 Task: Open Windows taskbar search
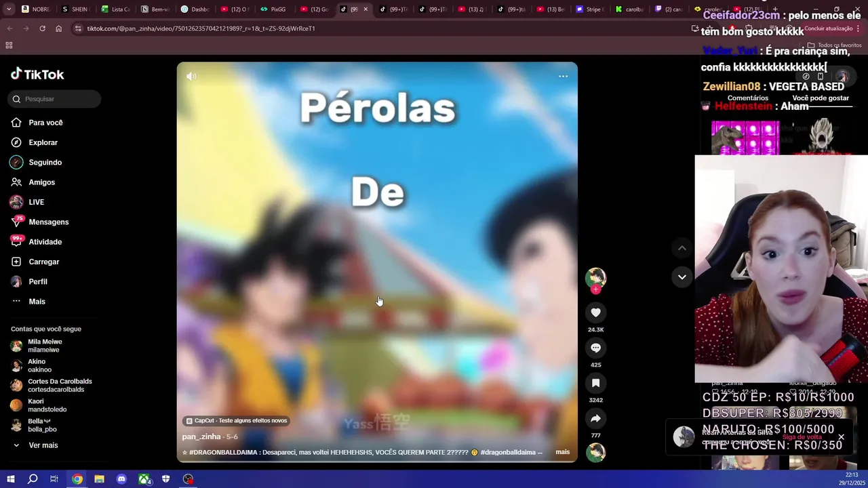coord(33,479)
